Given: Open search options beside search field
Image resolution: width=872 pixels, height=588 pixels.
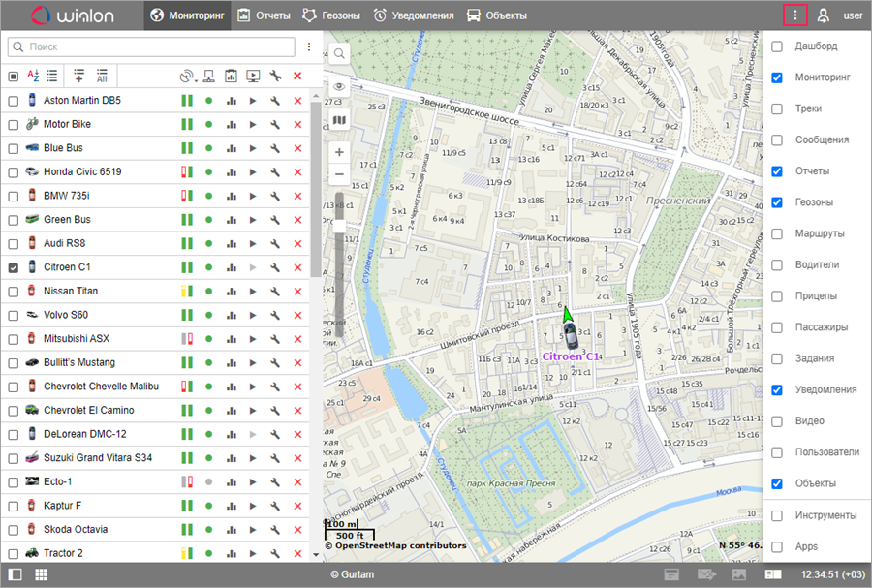Looking at the screenshot, I should (x=309, y=46).
